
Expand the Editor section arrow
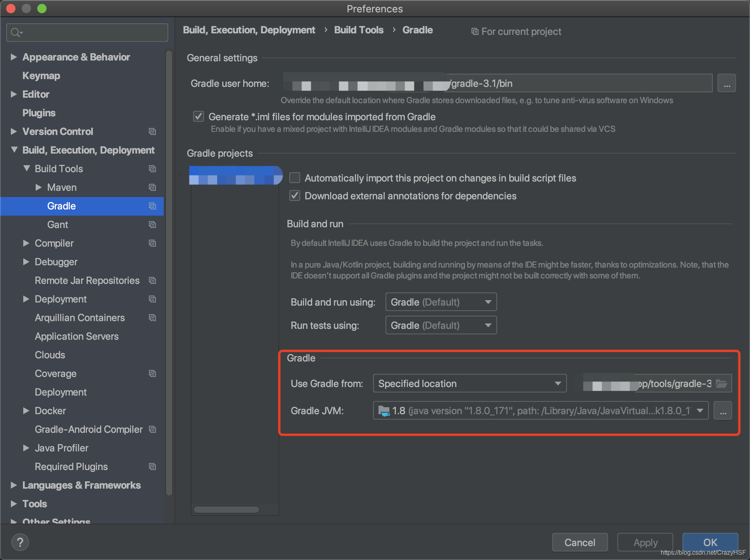pos(14,94)
